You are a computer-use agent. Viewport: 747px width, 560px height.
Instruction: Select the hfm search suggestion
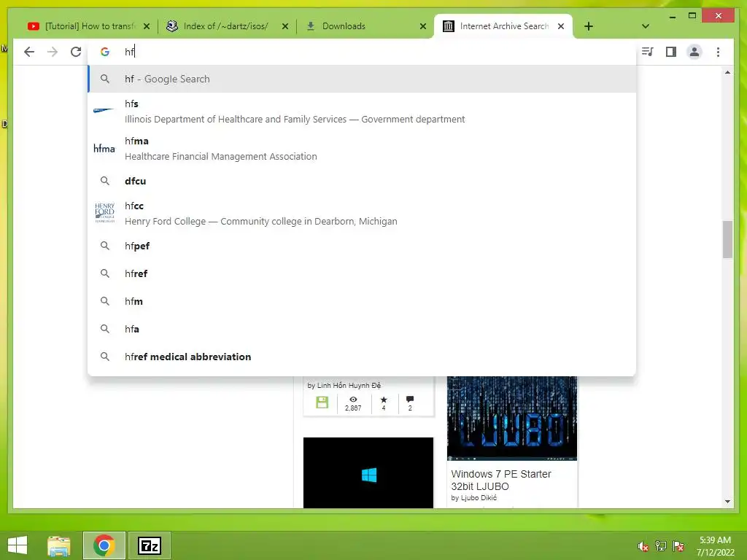(x=362, y=301)
